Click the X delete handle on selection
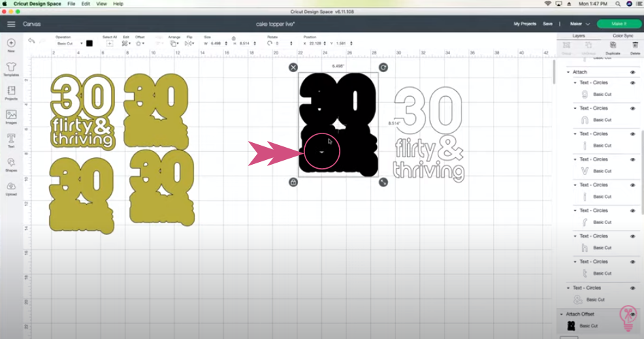The image size is (644, 339). tap(293, 67)
